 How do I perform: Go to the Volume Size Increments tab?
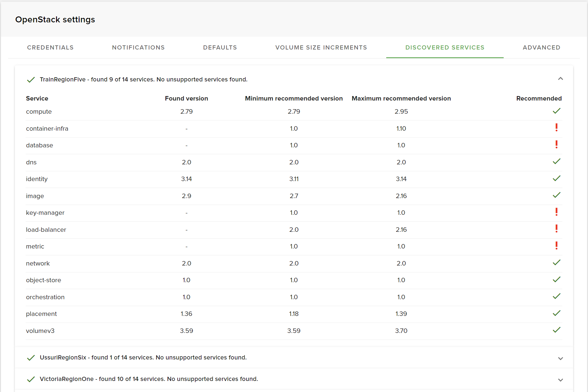tap(321, 47)
